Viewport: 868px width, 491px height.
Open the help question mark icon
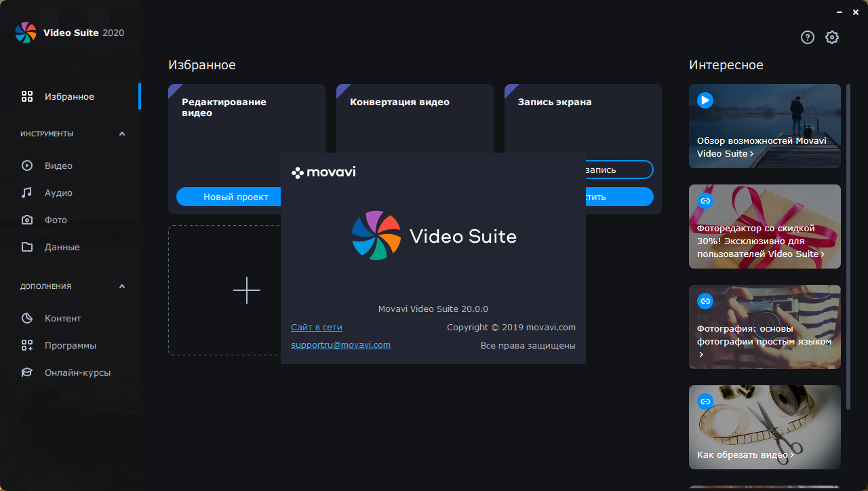[807, 37]
